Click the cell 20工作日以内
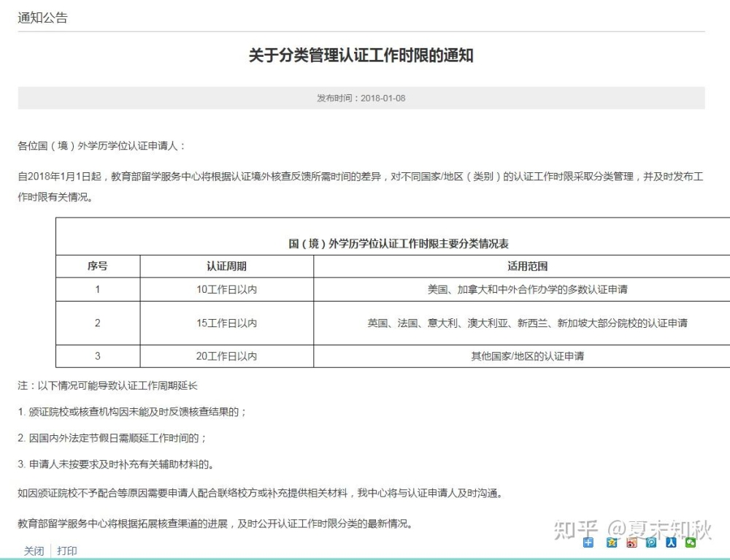Screen dimensions: 730x560 [226, 356]
